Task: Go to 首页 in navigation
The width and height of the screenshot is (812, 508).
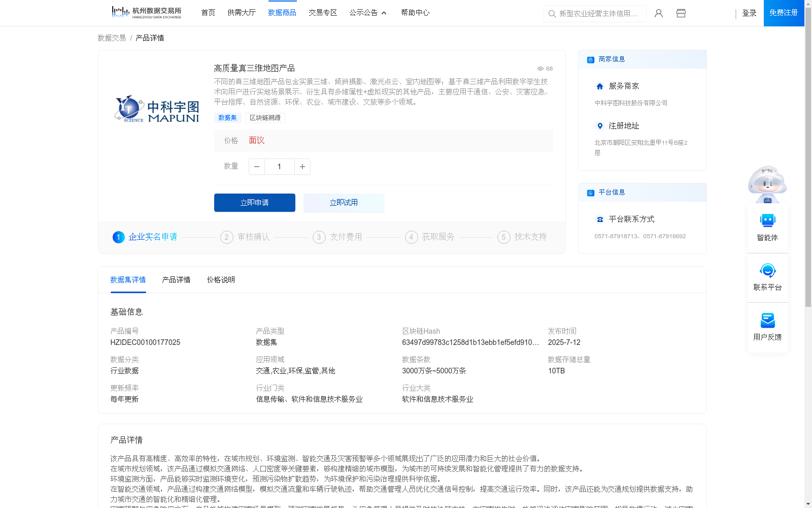Action: tap(208, 13)
